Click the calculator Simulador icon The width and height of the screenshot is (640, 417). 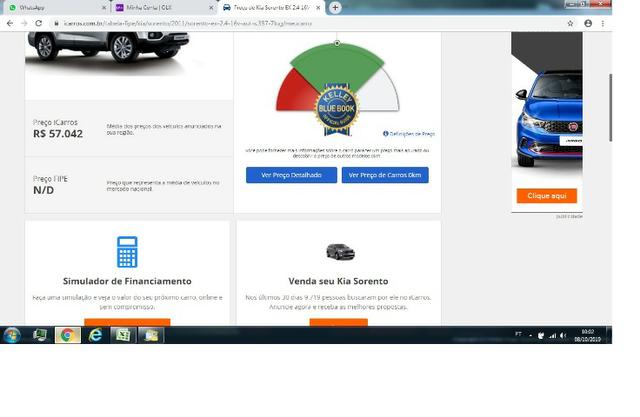127,252
